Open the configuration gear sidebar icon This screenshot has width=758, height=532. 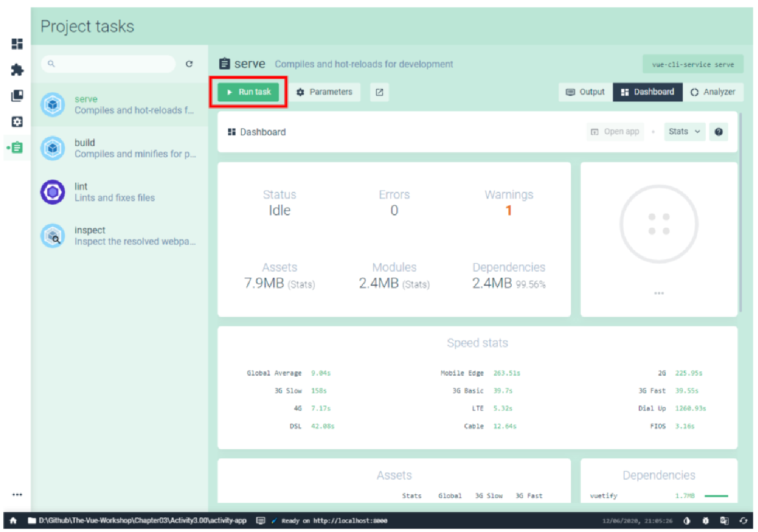tap(17, 121)
